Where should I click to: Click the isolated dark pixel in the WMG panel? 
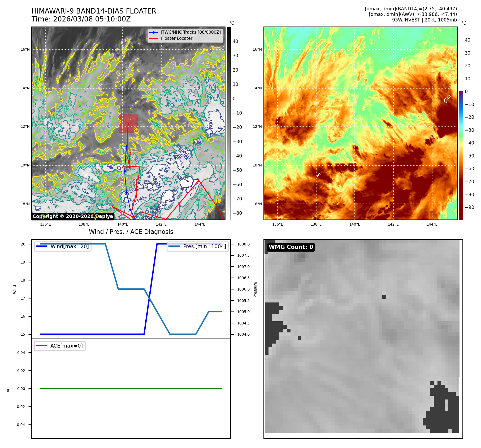click(384, 297)
